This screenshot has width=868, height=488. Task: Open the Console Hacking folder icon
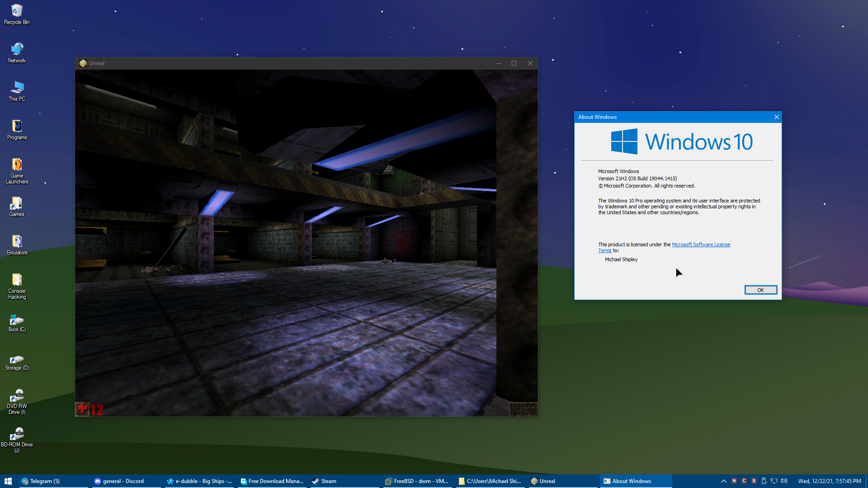pyautogui.click(x=17, y=286)
